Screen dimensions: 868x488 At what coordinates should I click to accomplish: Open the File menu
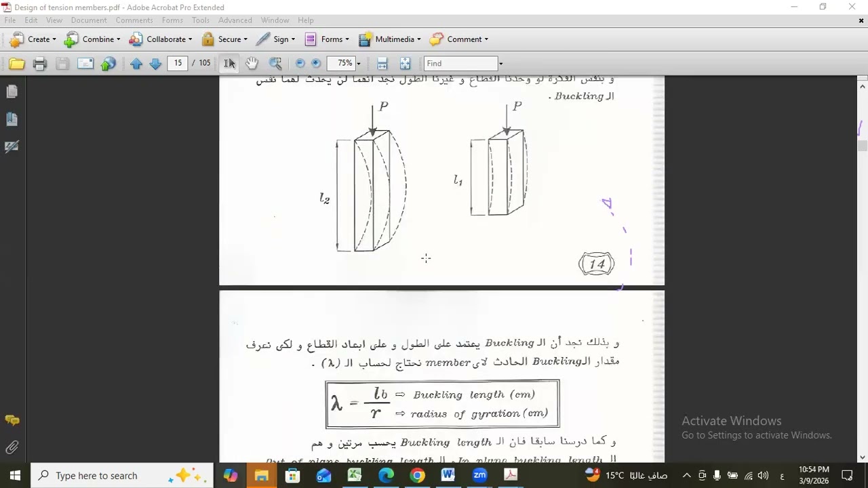[10, 20]
